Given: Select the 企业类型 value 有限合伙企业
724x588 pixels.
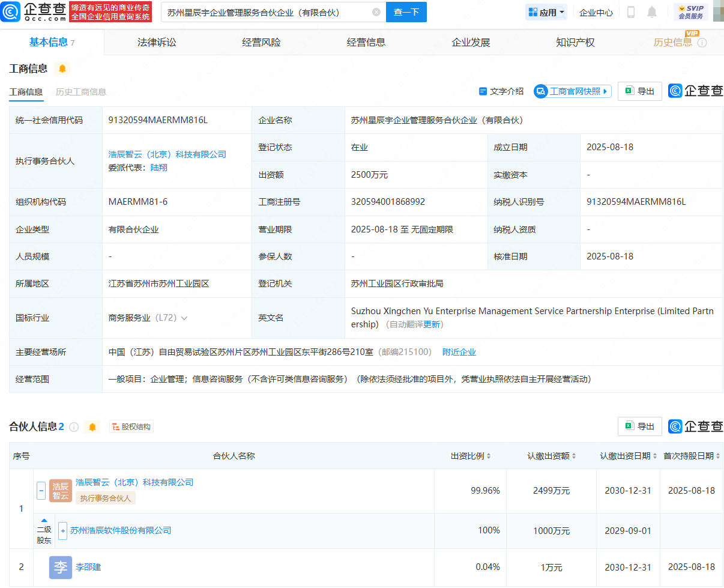Looking at the screenshot, I should (134, 229).
